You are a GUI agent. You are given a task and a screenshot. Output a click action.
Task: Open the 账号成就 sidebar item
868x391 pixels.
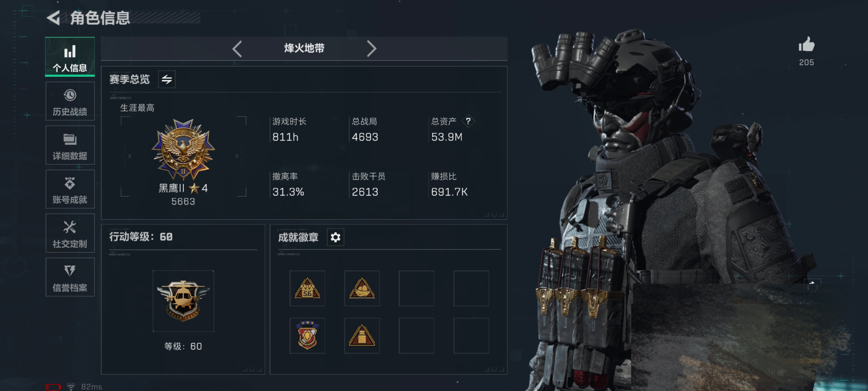(70, 189)
